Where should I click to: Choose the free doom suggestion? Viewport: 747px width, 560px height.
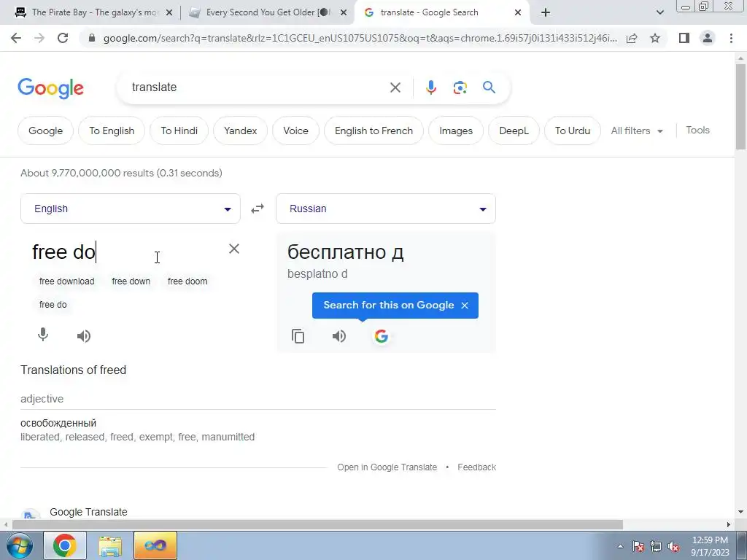pyautogui.click(x=187, y=281)
